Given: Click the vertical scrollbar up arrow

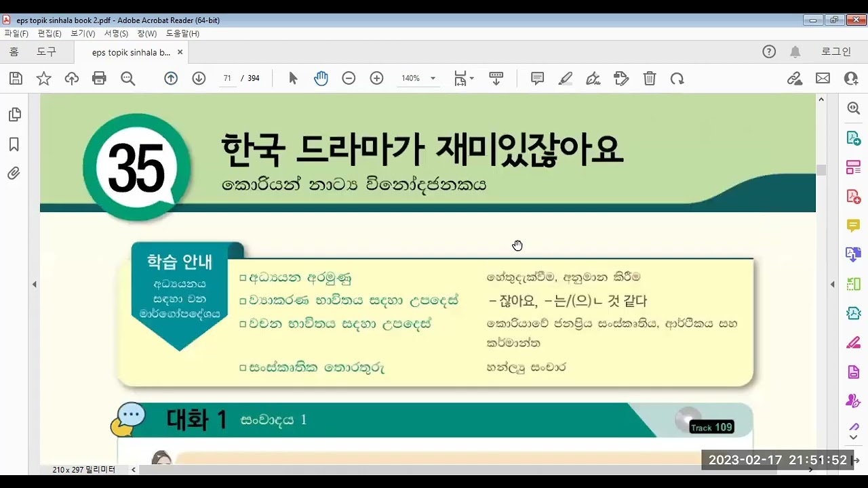Looking at the screenshot, I should 821,100.
